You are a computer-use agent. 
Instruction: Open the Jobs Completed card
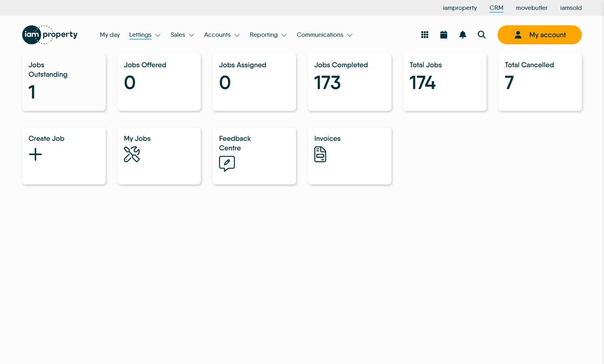point(349,82)
